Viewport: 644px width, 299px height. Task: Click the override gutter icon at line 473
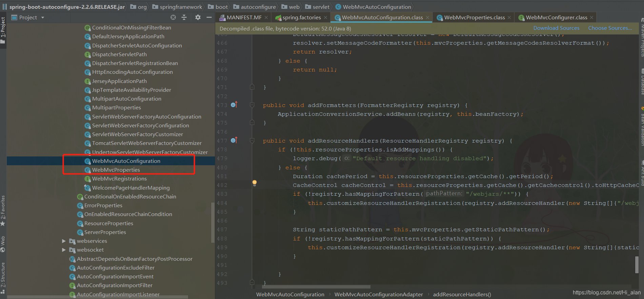coord(234,105)
